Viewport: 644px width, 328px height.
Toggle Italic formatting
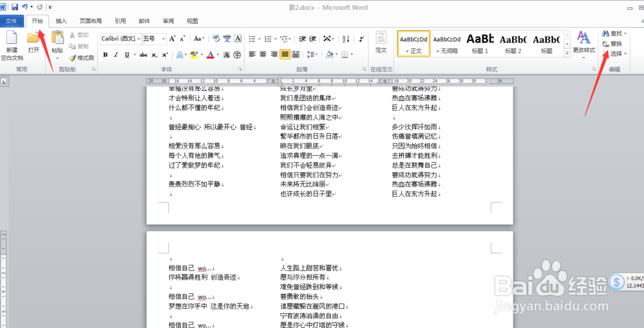tap(116, 55)
